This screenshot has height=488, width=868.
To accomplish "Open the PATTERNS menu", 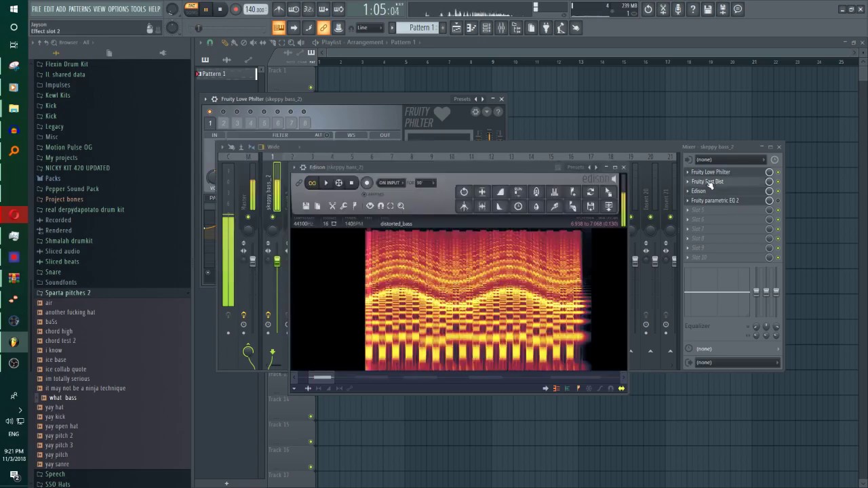I will (79, 9).
